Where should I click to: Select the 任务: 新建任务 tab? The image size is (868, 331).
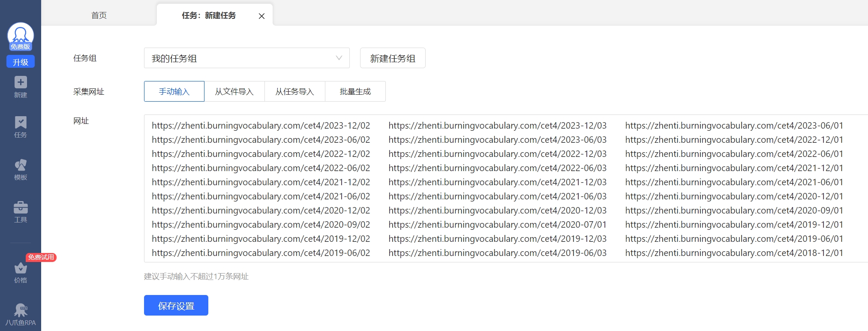209,15
